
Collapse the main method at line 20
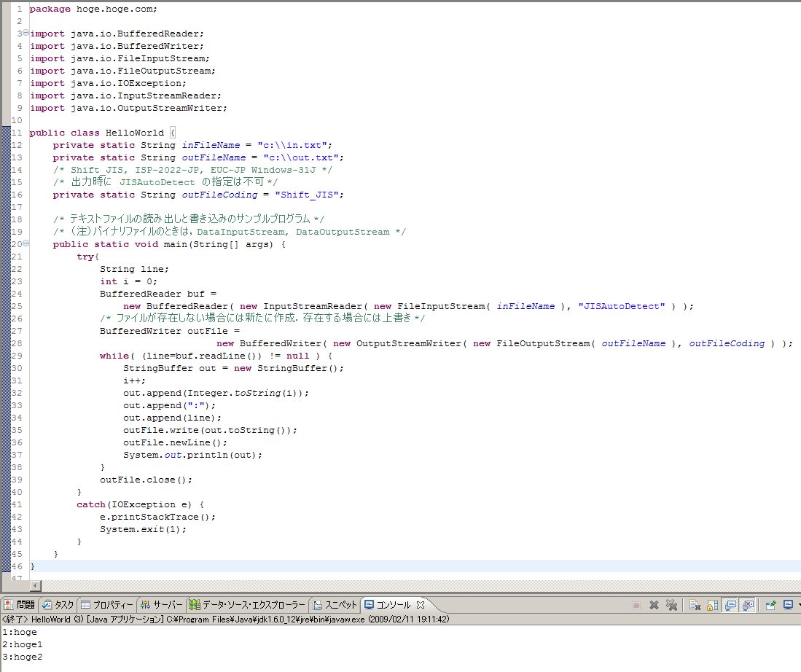(26, 243)
